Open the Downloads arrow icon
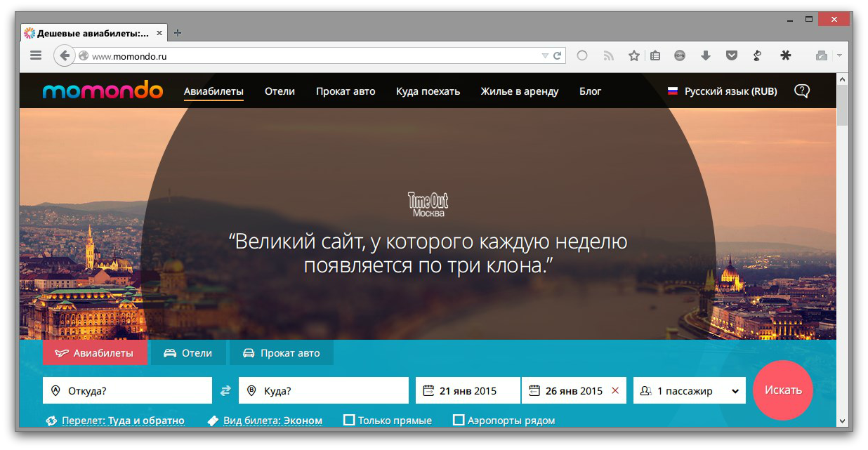The width and height of the screenshot is (868, 450). (x=706, y=55)
